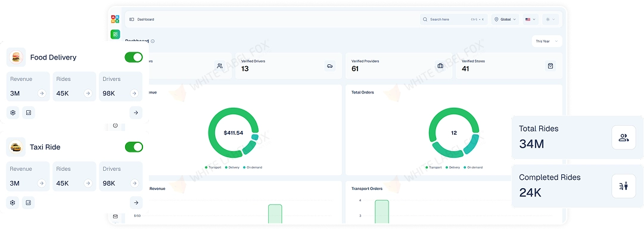Viewport: 644px width, 231px height.
Task: Click the Verified Drivers value 13
Action: tap(245, 68)
